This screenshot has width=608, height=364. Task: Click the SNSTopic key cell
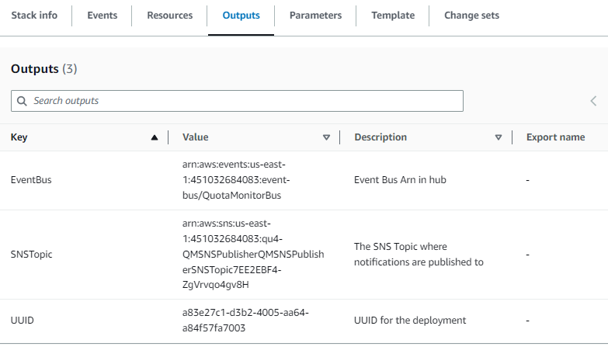[x=32, y=255]
